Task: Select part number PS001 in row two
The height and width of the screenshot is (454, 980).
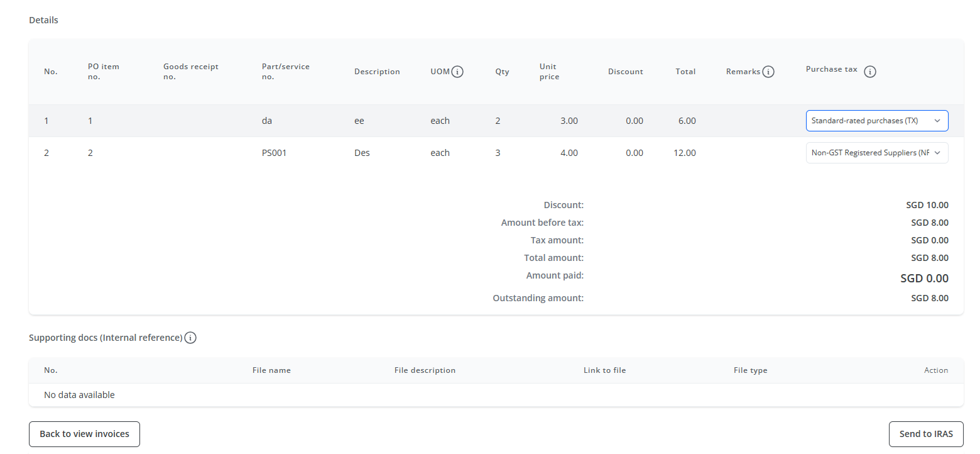Action: pos(274,153)
